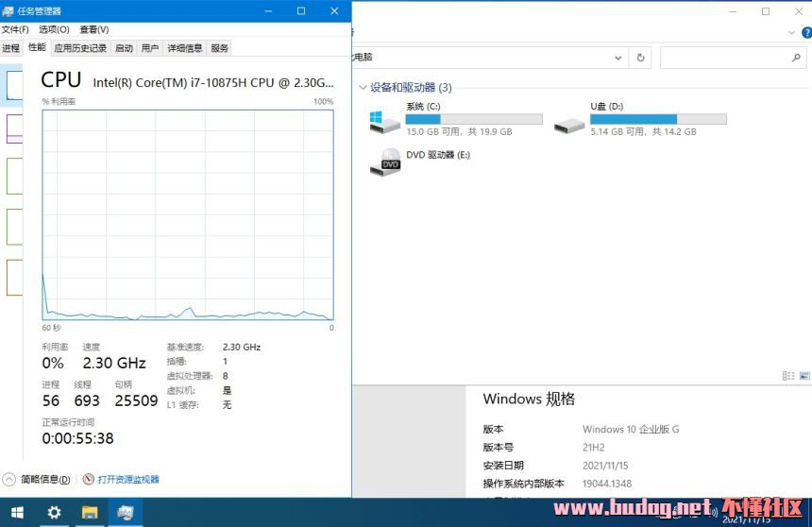Viewport: 812px width, 527px height.
Task: Click the OS build 19044.1348 text
Action: pos(607,484)
